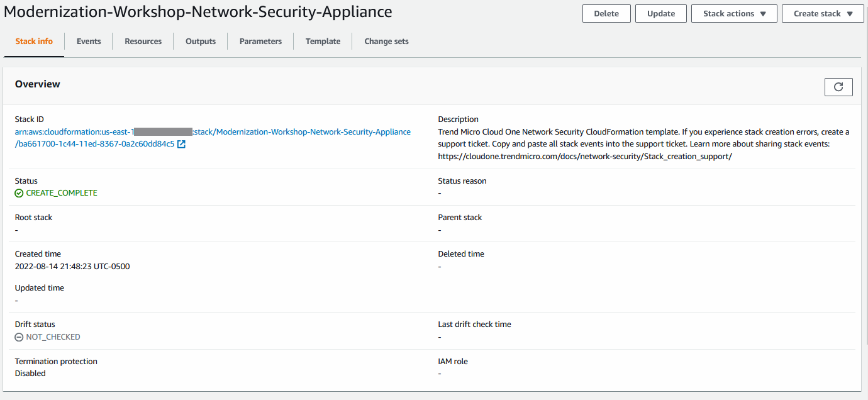Image resolution: width=868 pixels, height=400 pixels.
Task: Open the Stack actions dropdown
Action: tap(734, 13)
